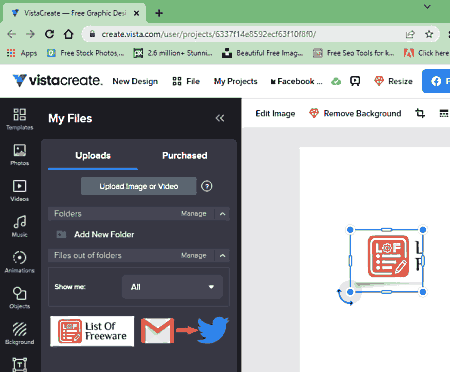Click New Design
The image size is (450, 372).
135,81
